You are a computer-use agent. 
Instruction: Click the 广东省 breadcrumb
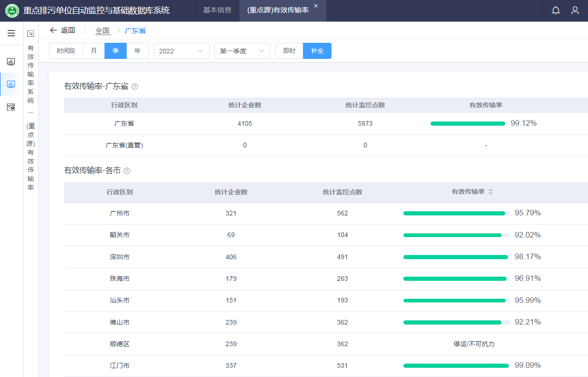tap(135, 31)
